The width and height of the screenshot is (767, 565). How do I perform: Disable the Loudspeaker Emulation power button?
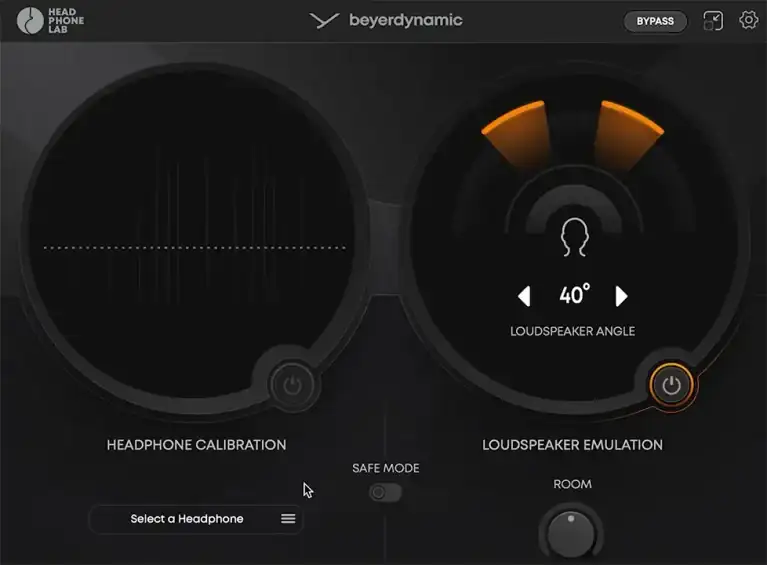[x=671, y=385]
